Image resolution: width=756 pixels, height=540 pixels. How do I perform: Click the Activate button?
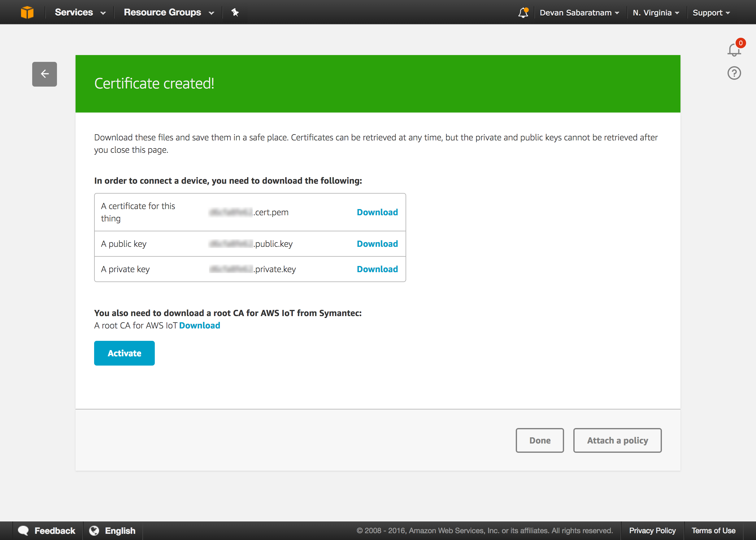pos(124,353)
